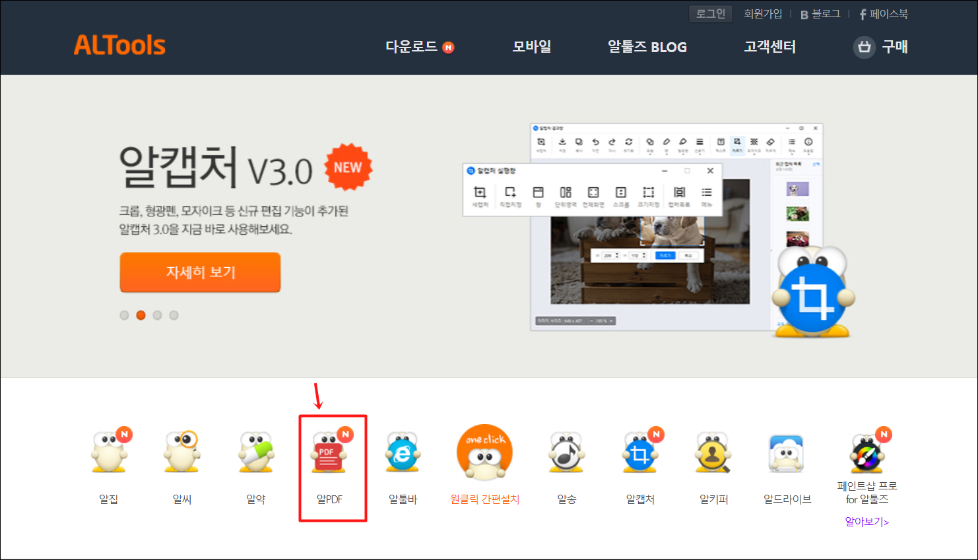Click the 알집 label text

(x=109, y=499)
